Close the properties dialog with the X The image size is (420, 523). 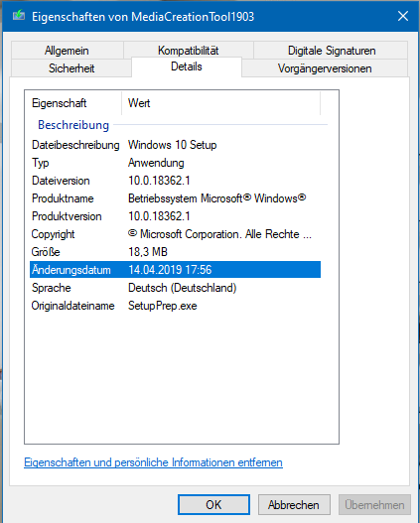coord(403,16)
